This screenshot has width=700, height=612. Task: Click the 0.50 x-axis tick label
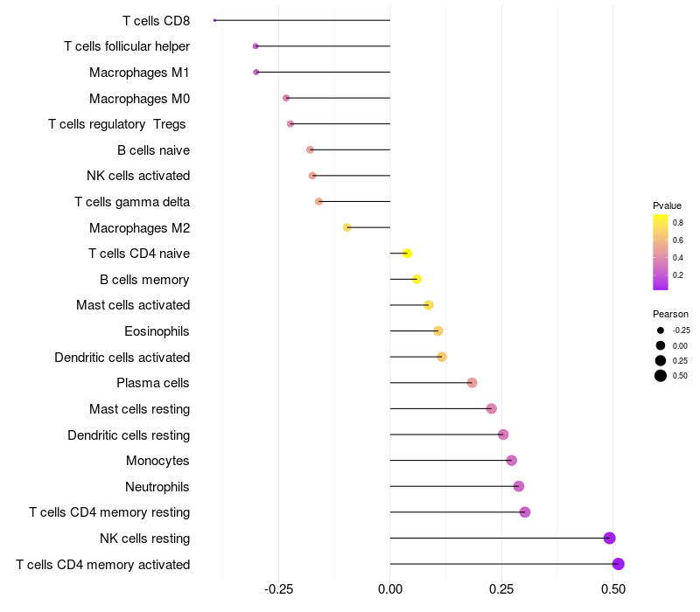(x=612, y=590)
